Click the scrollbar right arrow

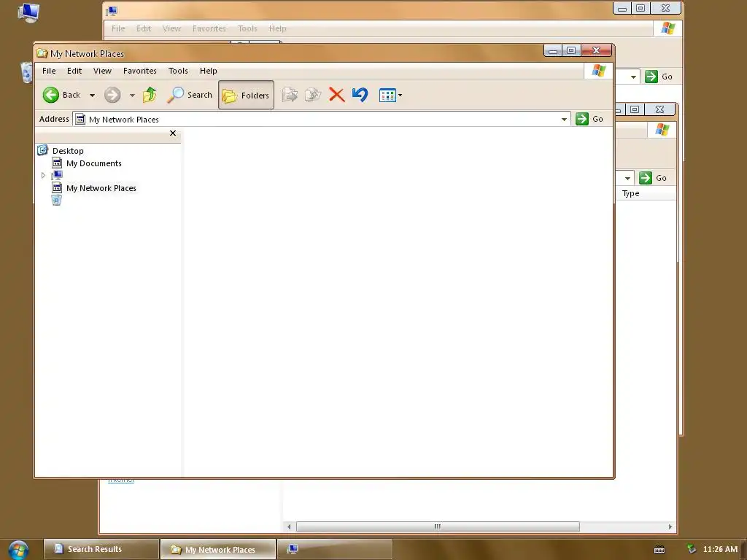click(670, 526)
